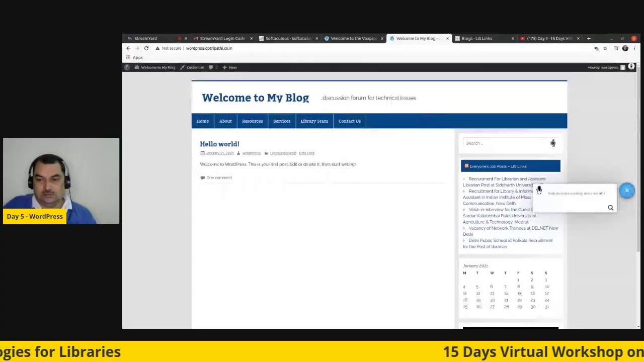Click the Welcome to My Blog site title
This screenshot has width=644, height=362.
coord(256,98)
